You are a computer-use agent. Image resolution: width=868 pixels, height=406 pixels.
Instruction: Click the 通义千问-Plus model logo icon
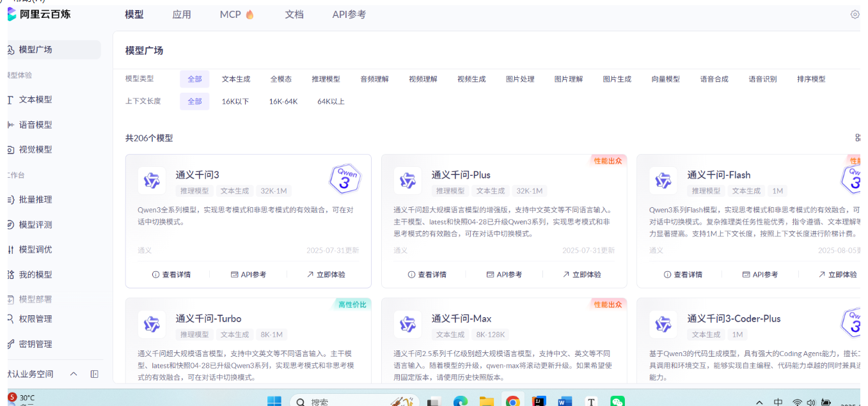coord(407,181)
